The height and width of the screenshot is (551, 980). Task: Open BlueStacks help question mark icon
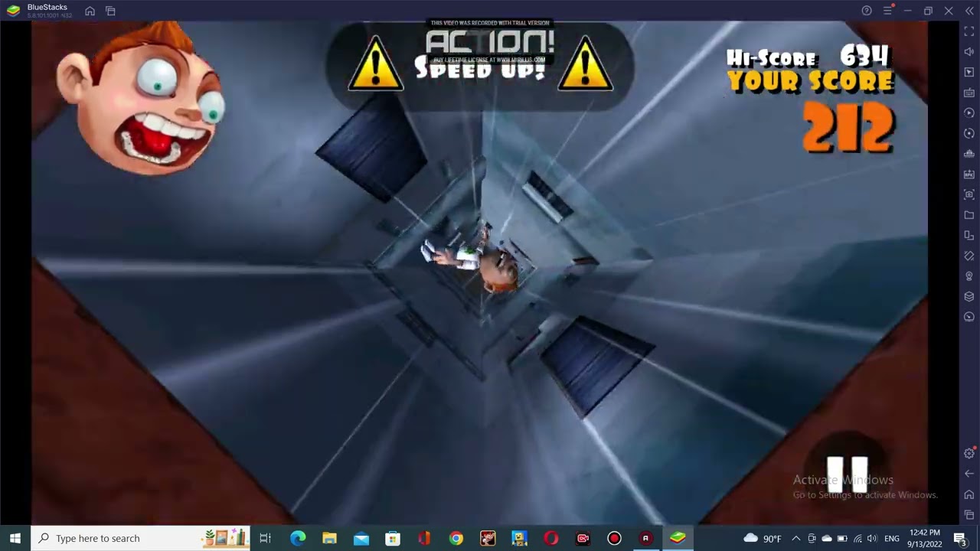click(867, 11)
